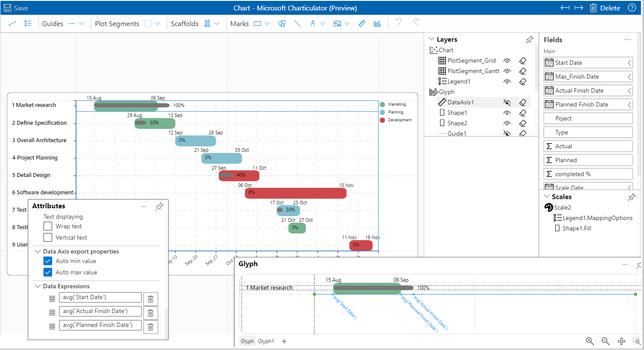Pin the Attributes panel
Screen dimensions: 644x350
[x=159, y=207]
